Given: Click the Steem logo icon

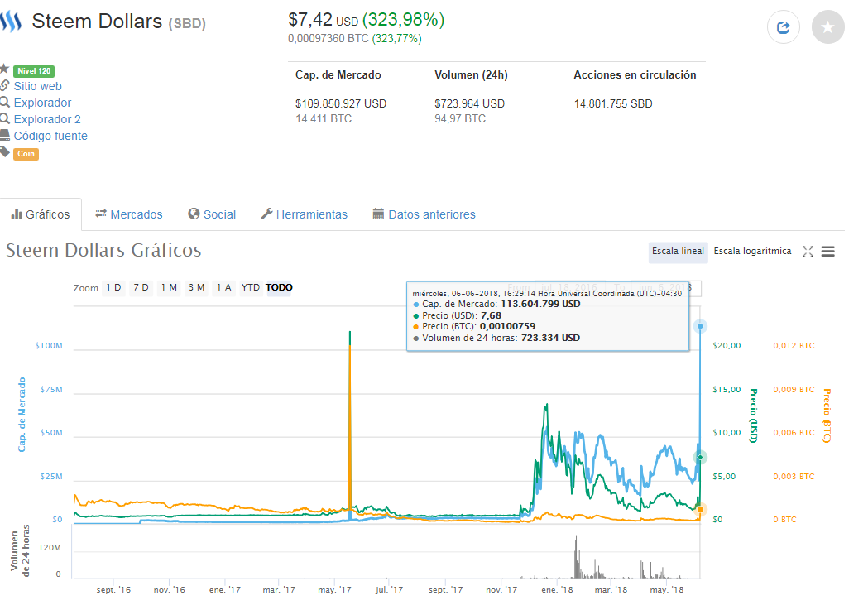Looking at the screenshot, I should pos(11,21).
